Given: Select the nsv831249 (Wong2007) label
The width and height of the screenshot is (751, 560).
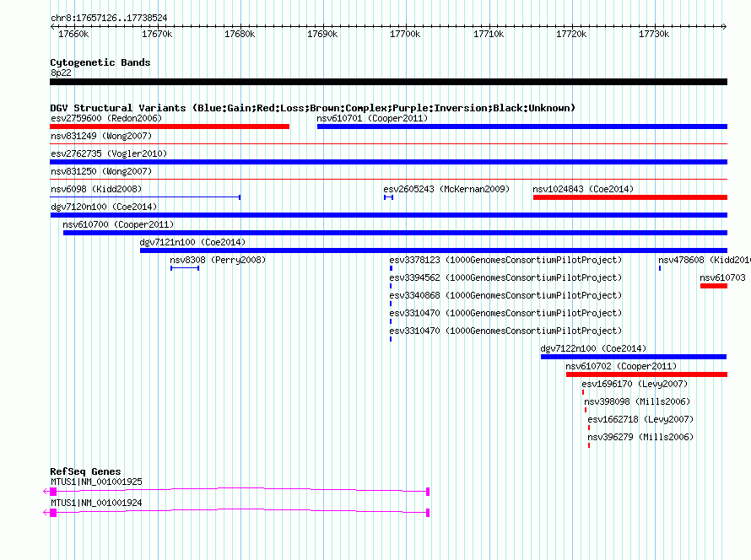Looking at the screenshot, I should coord(101,136).
